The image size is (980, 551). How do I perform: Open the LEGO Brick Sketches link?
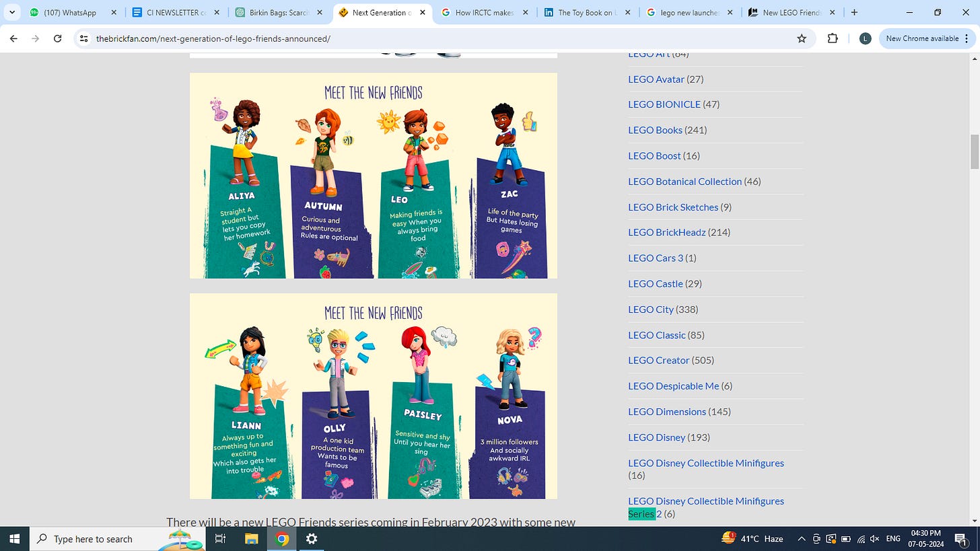[x=673, y=207]
